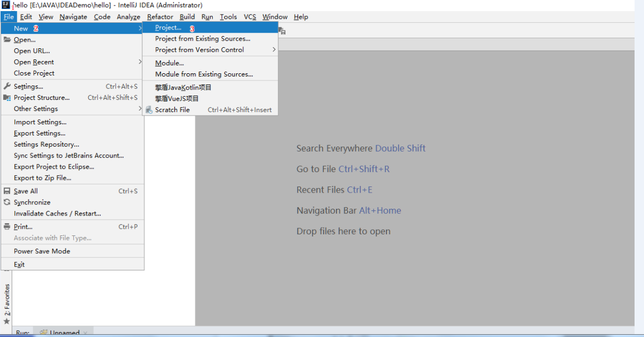Open the Run menu in the menu bar
Viewport: 644px width, 337px height.
point(208,17)
